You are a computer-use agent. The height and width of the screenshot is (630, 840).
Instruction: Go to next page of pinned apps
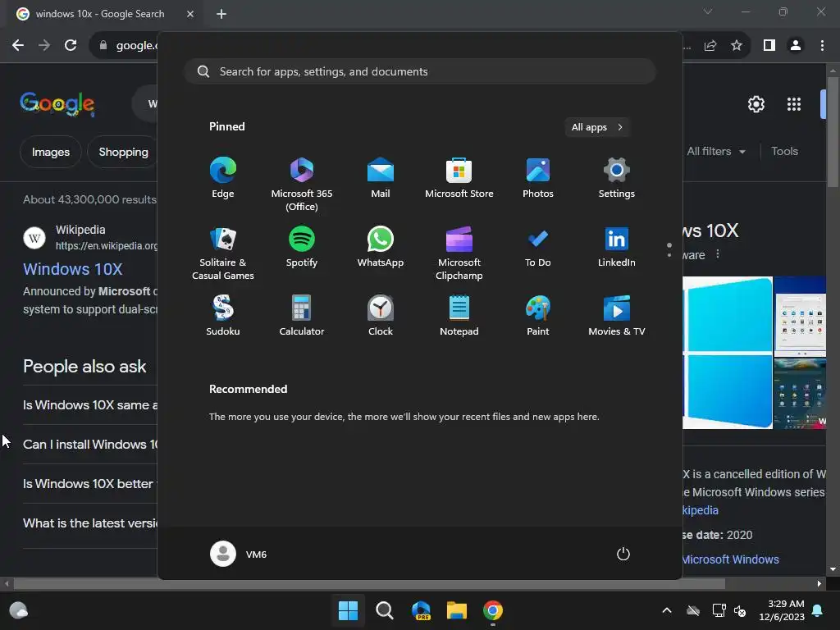[669, 256]
